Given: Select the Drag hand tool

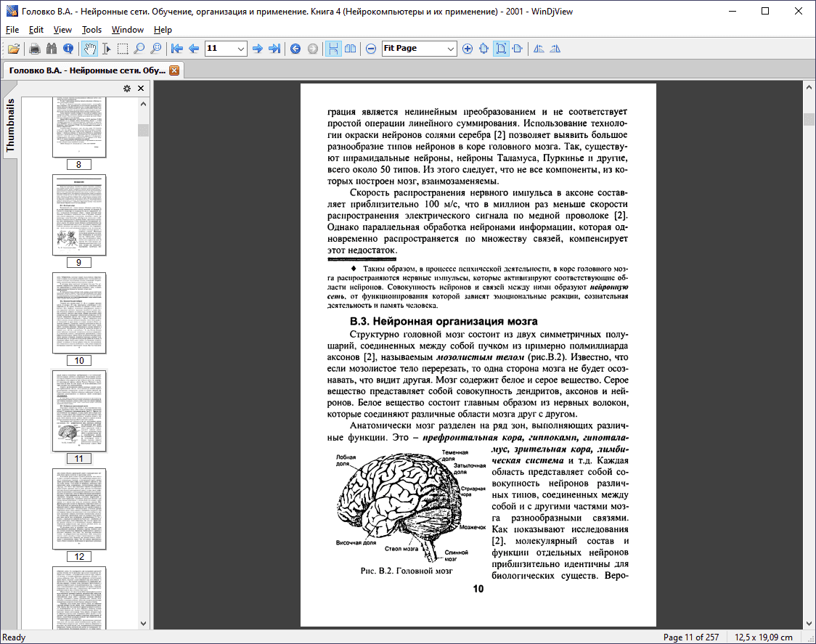Looking at the screenshot, I should point(89,49).
